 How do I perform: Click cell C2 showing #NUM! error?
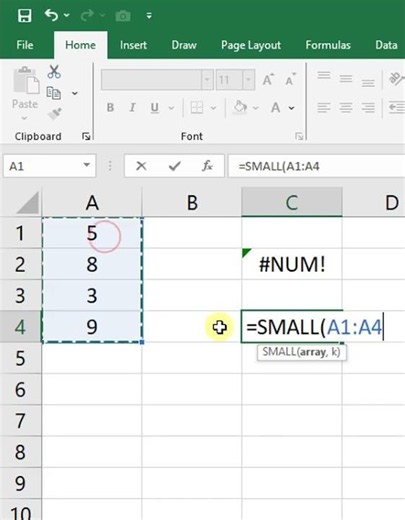pos(292,264)
